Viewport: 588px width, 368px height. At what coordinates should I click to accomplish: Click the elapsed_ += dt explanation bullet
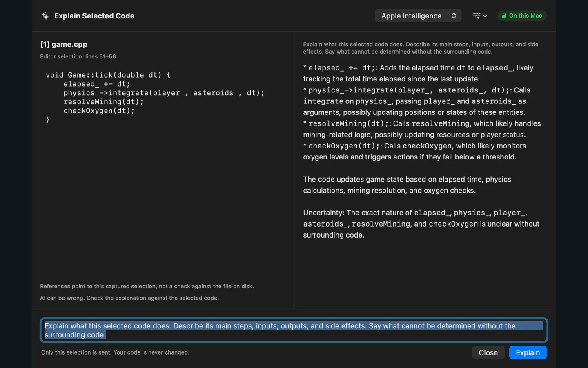tap(419, 73)
